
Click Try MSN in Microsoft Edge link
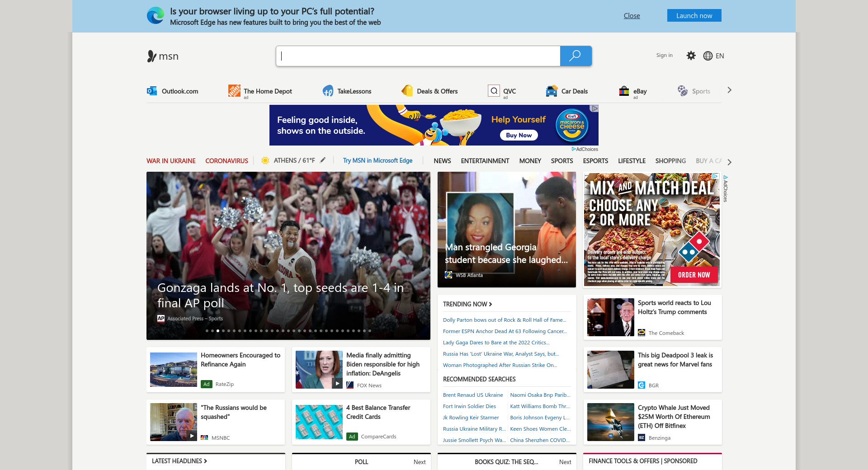pos(377,160)
